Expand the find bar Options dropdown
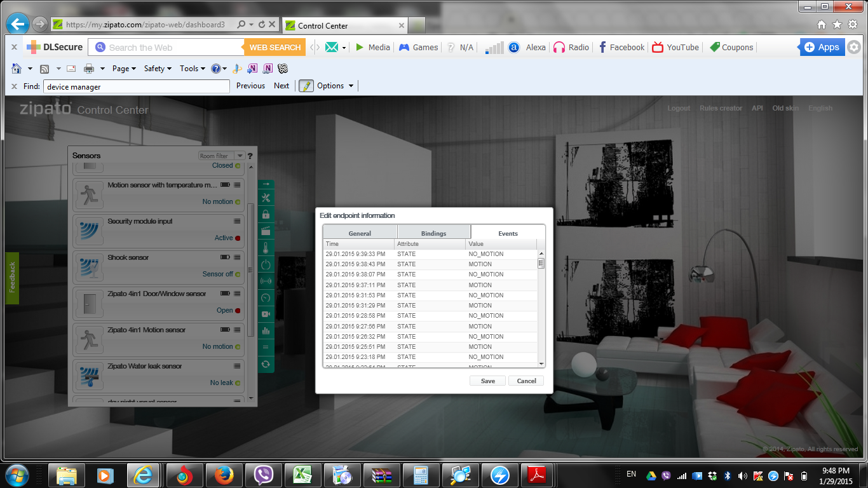 pyautogui.click(x=334, y=86)
